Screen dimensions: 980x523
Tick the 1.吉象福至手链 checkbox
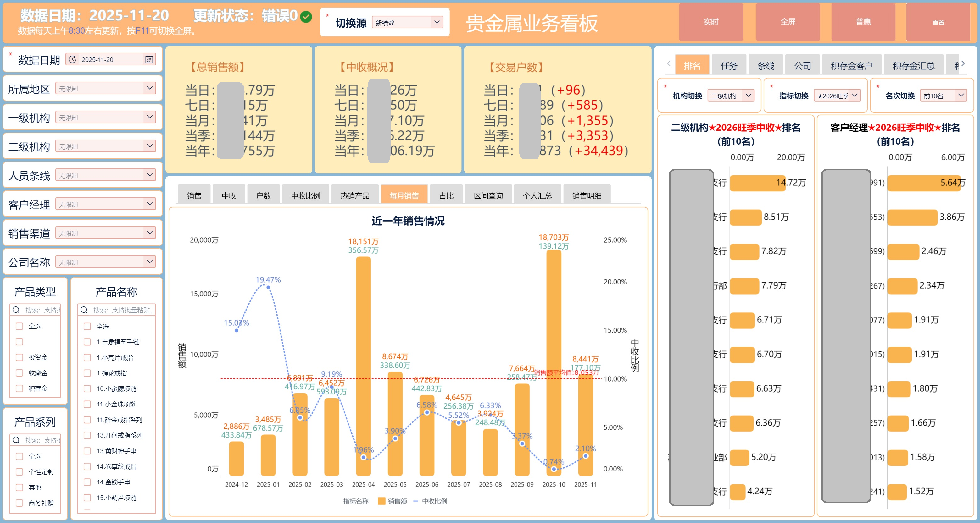(x=87, y=342)
